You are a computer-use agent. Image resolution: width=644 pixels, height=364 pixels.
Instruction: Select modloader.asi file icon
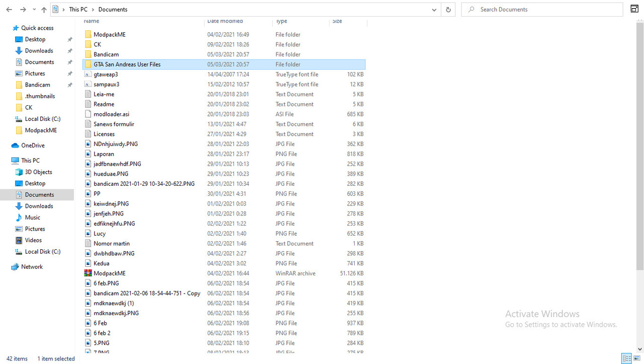tap(88, 114)
